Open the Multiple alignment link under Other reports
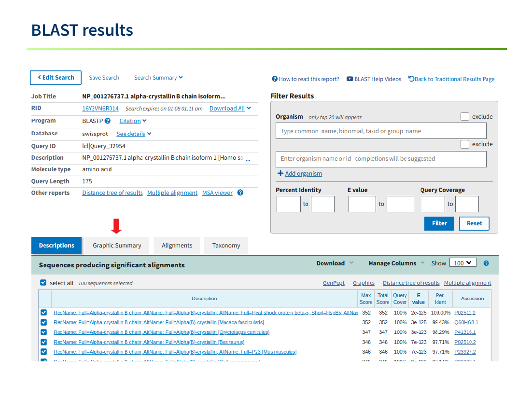Viewport: 532px width, 399px height. 172,193
